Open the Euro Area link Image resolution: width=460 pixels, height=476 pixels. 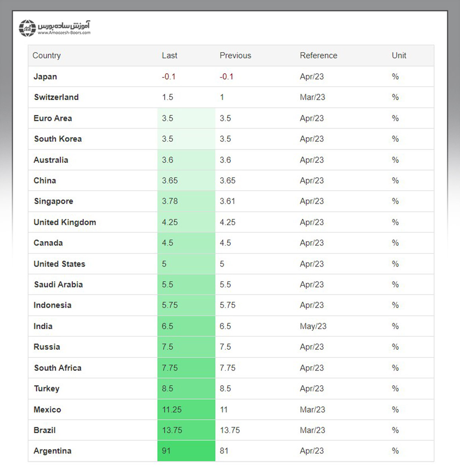53,118
